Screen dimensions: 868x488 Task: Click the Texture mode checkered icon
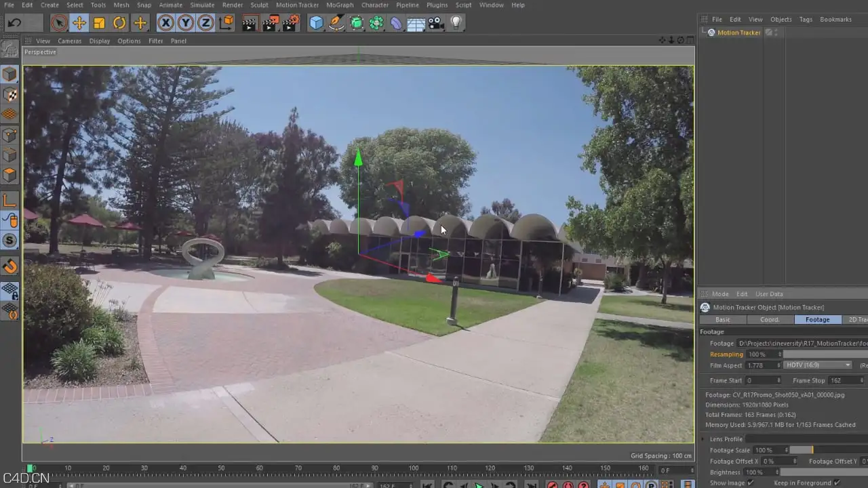click(x=9, y=95)
